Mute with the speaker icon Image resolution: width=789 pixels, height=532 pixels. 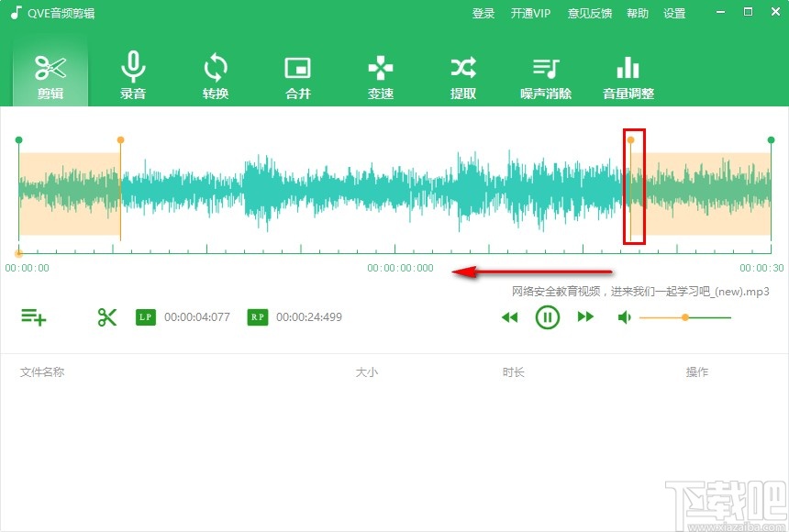[x=625, y=317]
